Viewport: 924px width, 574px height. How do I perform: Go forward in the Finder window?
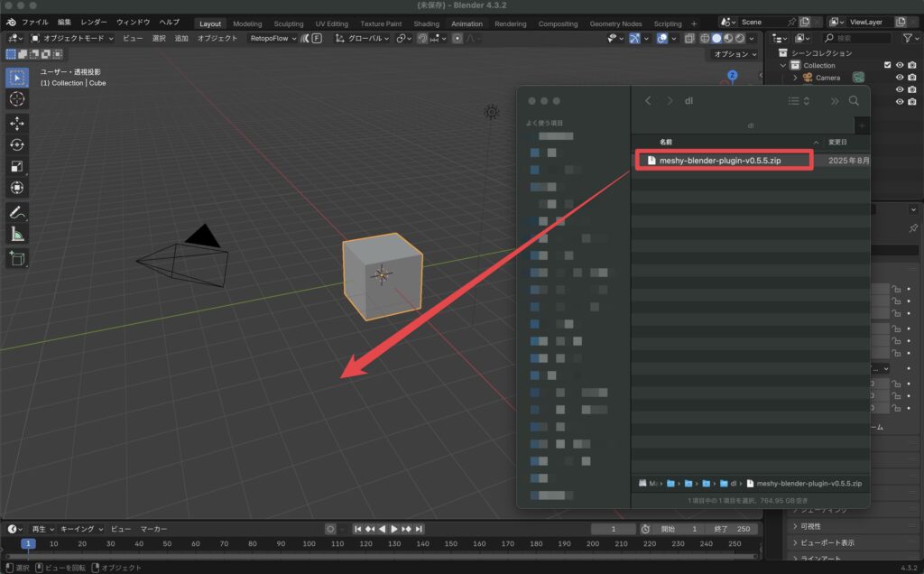coord(670,101)
